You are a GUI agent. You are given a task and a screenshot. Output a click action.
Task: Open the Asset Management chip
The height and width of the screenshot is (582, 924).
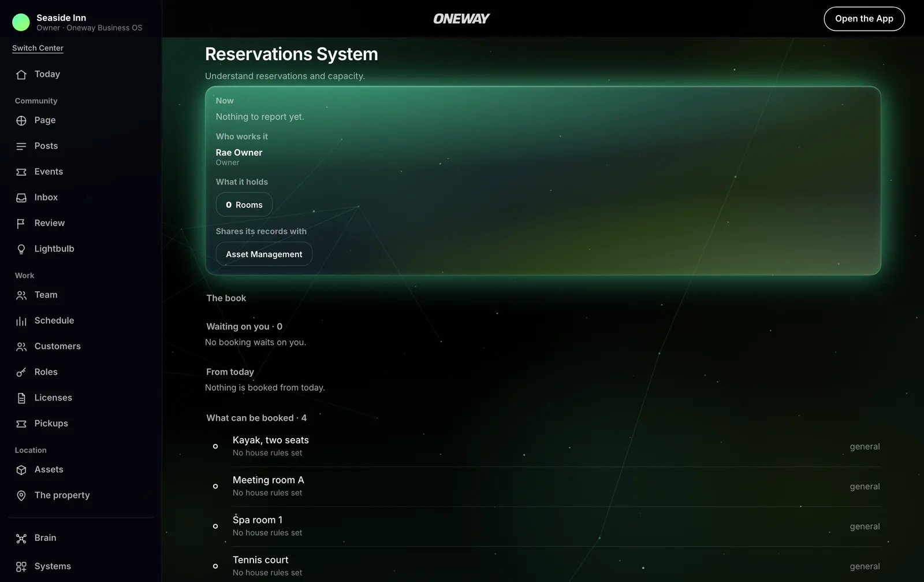(264, 254)
